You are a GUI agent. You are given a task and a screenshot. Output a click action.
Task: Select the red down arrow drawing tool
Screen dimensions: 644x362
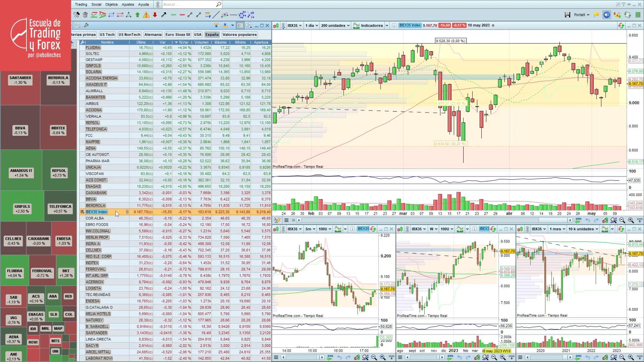[x=155, y=15]
